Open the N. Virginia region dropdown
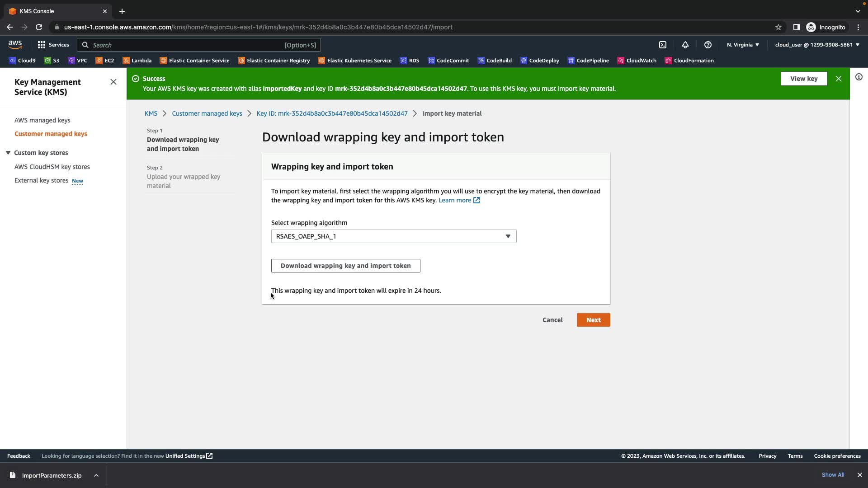Image resolution: width=868 pixels, height=488 pixels. (x=743, y=45)
